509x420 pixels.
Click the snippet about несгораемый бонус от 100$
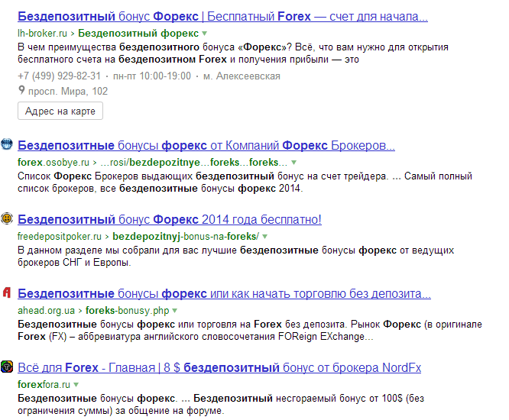221,405
